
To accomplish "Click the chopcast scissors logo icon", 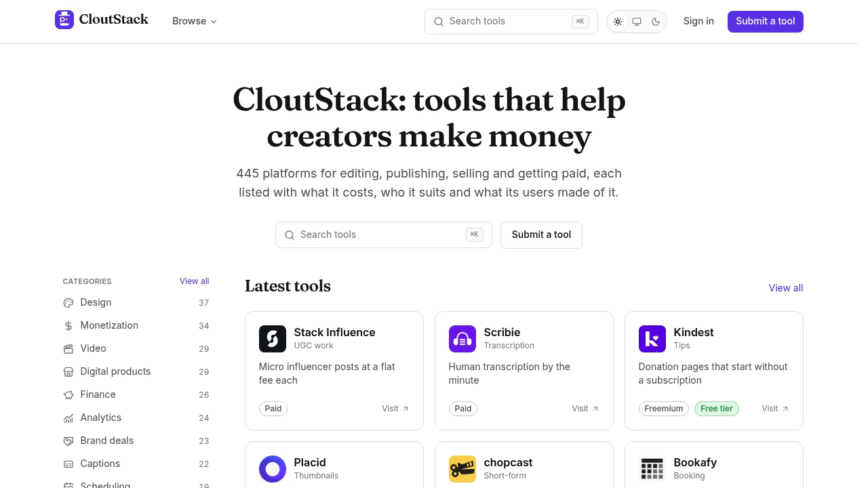I will point(462,469).
